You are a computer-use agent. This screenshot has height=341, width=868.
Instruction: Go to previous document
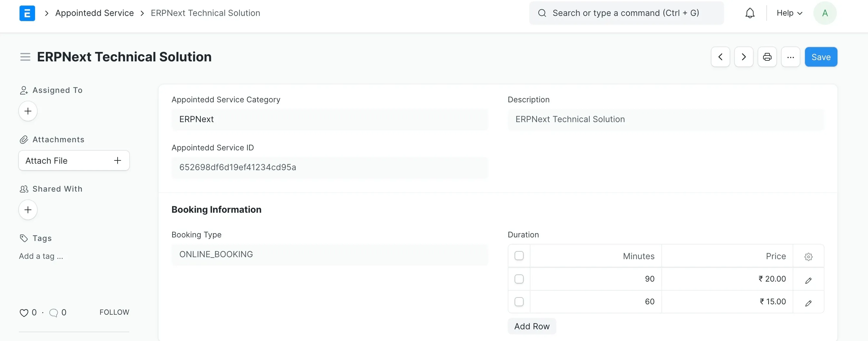(721, 57)
